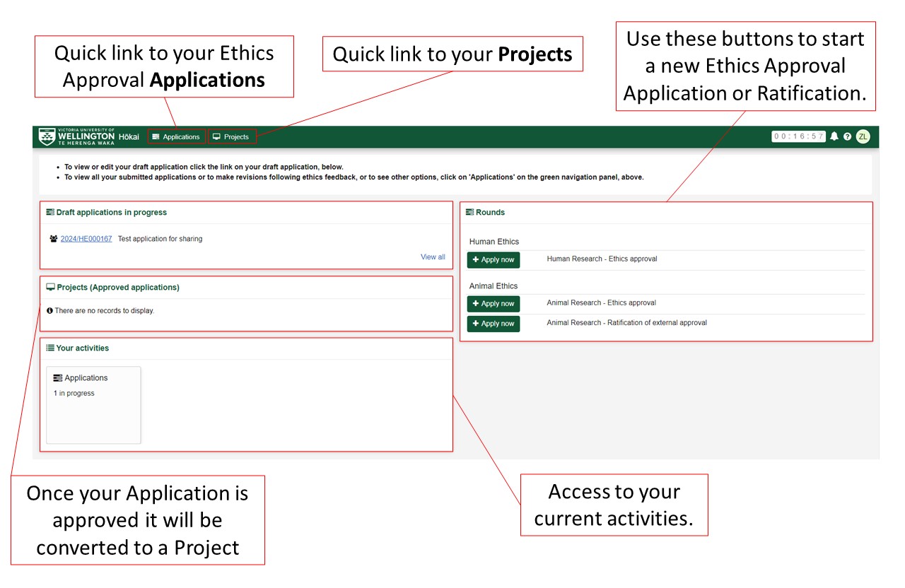Image resolution: width=905 pixels, height=588 pixels.
Task: Open the Applications '1 in progress' tile
Action: [93, 404]
